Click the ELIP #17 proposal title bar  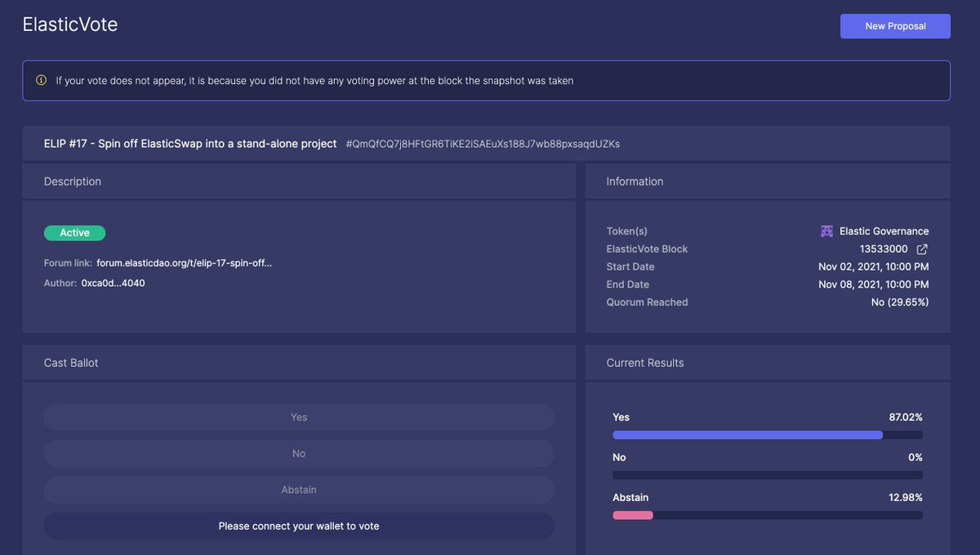(x=190, y=142)
